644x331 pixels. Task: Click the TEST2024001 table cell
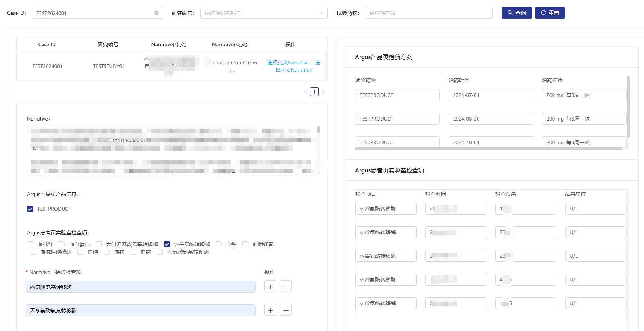click(x=47, y=66)
